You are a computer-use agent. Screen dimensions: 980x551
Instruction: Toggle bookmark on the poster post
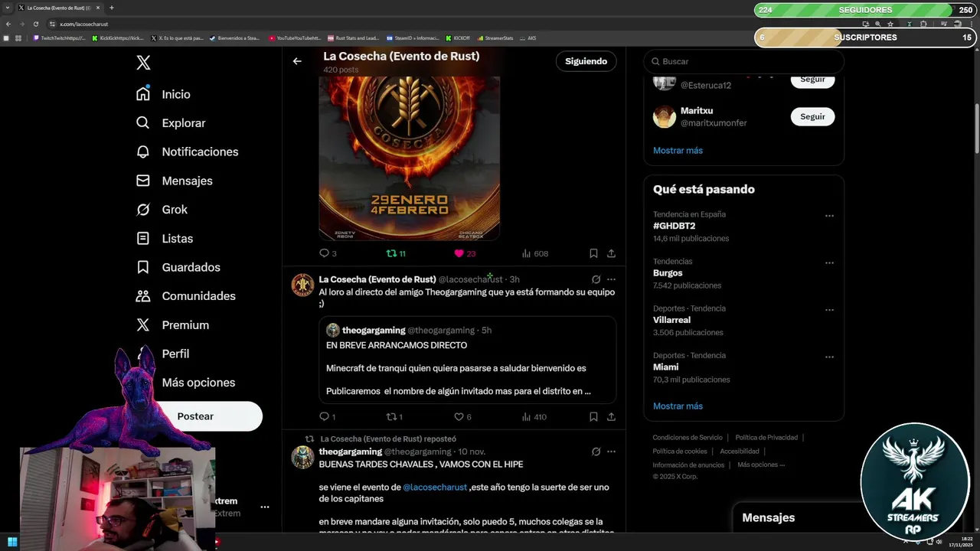(x=593, y=253)
